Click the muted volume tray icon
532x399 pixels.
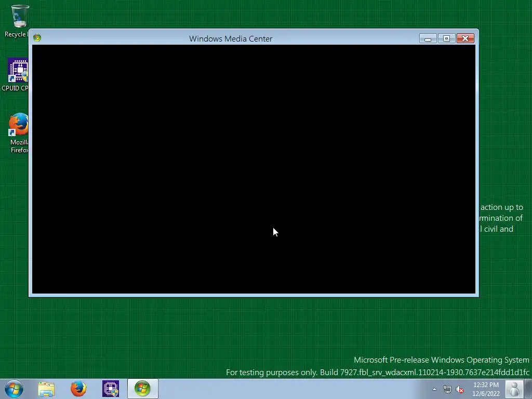[460, 389]
